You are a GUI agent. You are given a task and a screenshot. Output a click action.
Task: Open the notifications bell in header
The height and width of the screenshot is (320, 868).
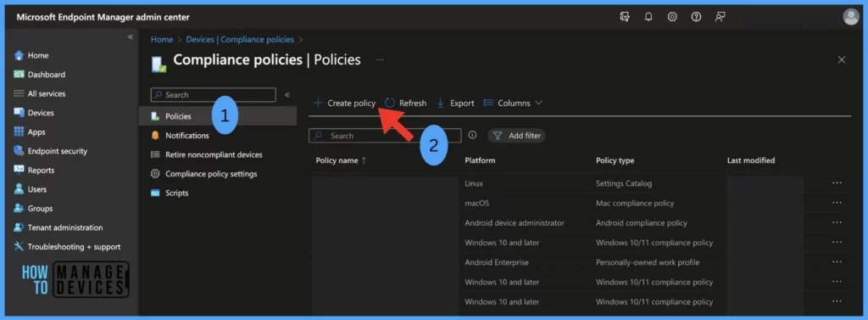click(x=648, y=17)
